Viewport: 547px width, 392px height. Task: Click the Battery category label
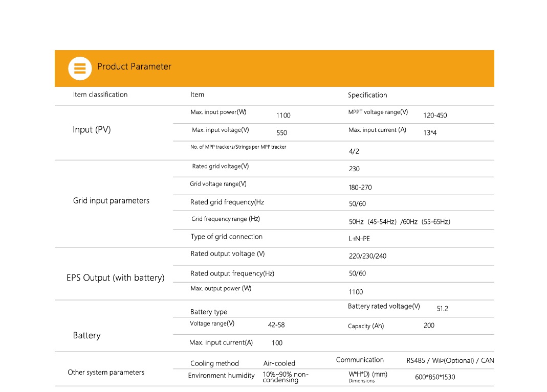86,336
